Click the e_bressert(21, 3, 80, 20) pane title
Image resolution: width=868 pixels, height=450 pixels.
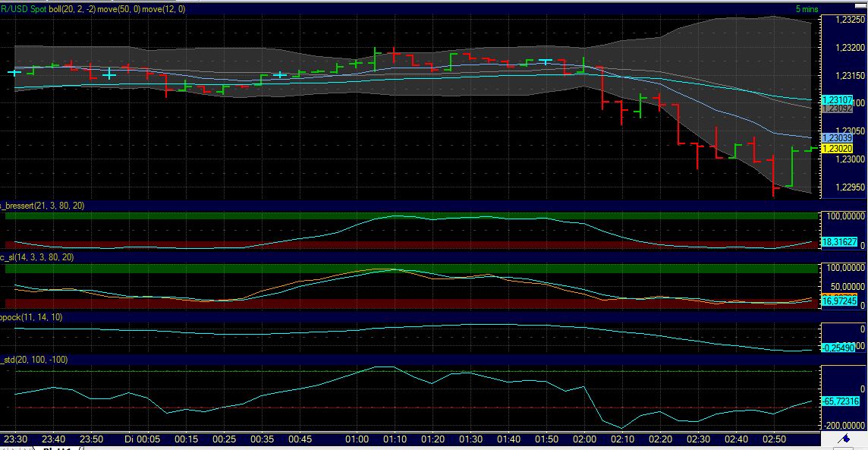pyautogui.click(x=42, y=205)
